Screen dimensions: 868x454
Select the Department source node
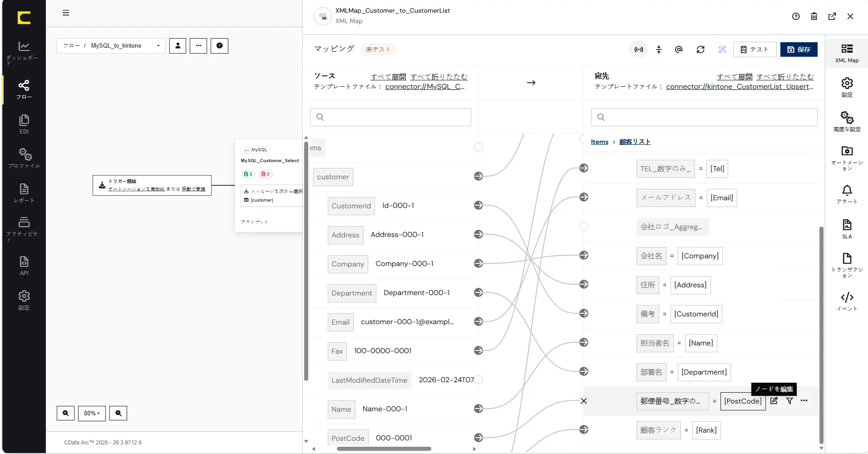coord(351,293)
